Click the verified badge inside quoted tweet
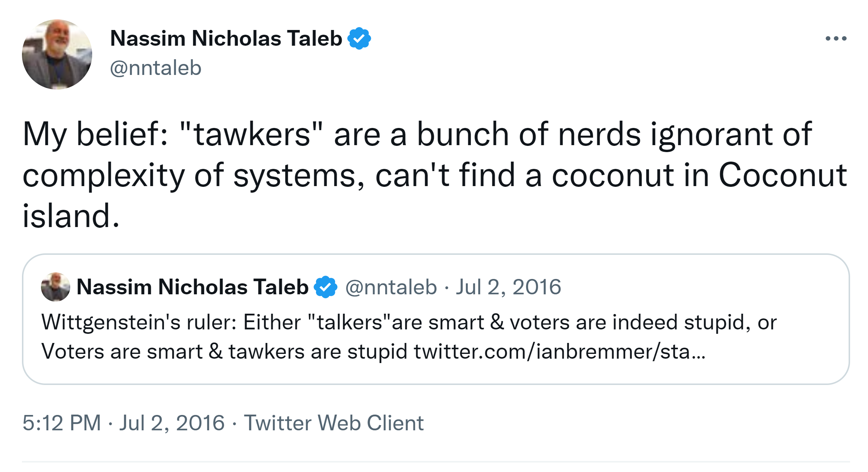The width and height of the screenshot is (868, 472). click(x=326, y=287)
